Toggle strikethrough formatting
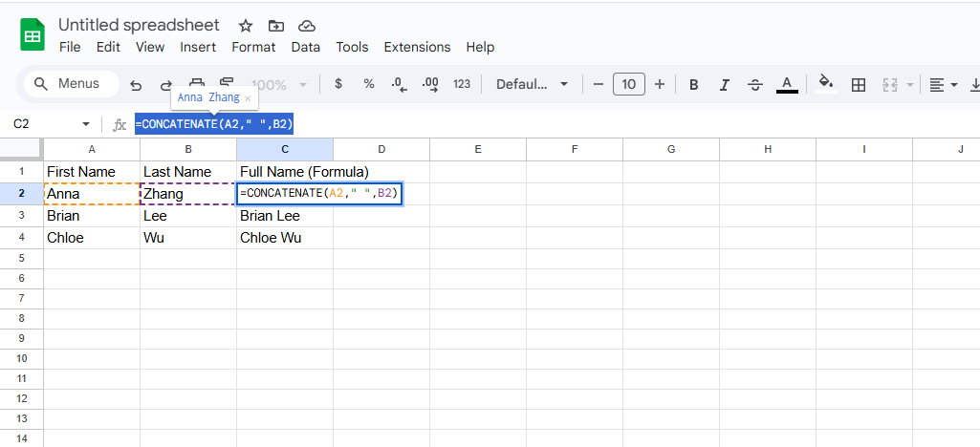This screenshot has height=447, width=980. pyautogui.click(x=754, y=84)
